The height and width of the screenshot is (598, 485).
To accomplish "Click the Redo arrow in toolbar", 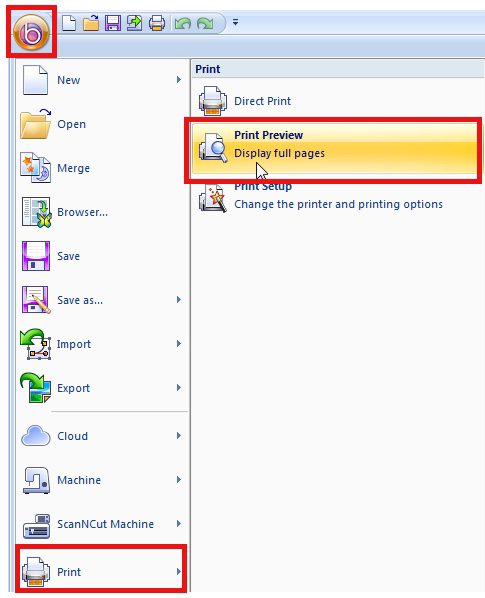I will (205, 24).
